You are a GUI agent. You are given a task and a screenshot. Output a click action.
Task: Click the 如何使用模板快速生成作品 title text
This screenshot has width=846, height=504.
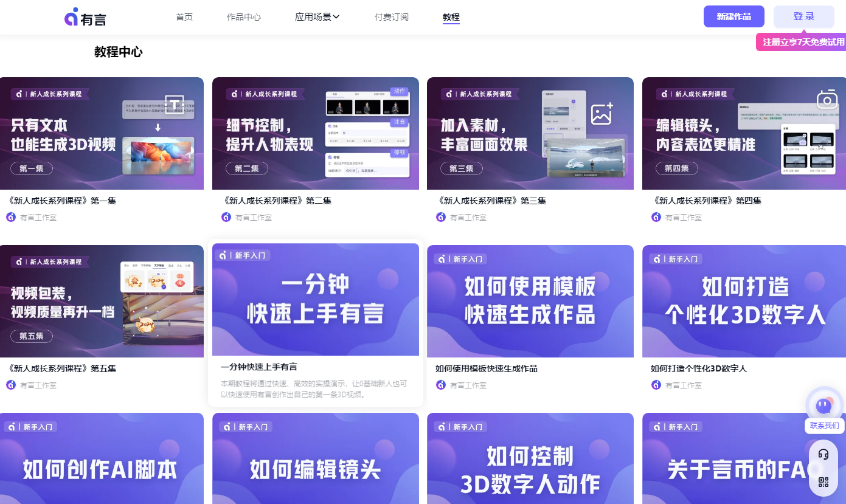(x=487, y=368)
